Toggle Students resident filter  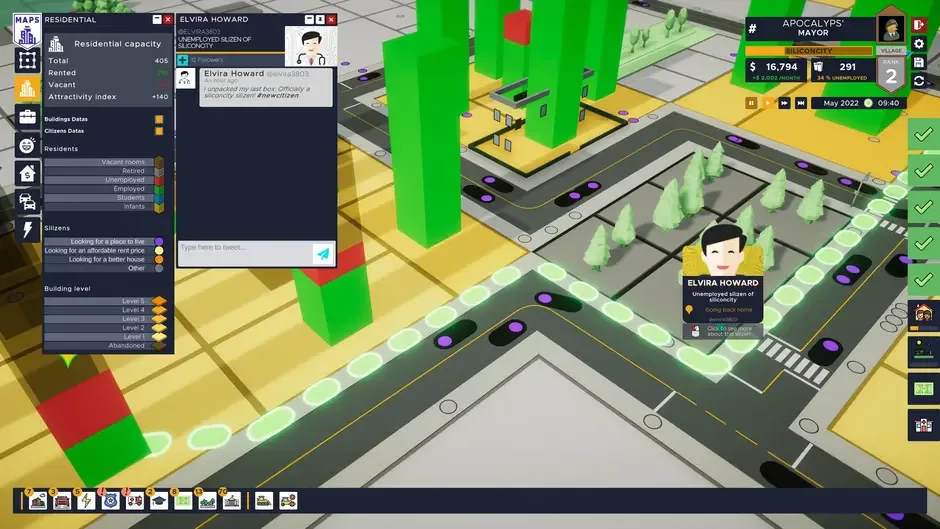[104, 197]
